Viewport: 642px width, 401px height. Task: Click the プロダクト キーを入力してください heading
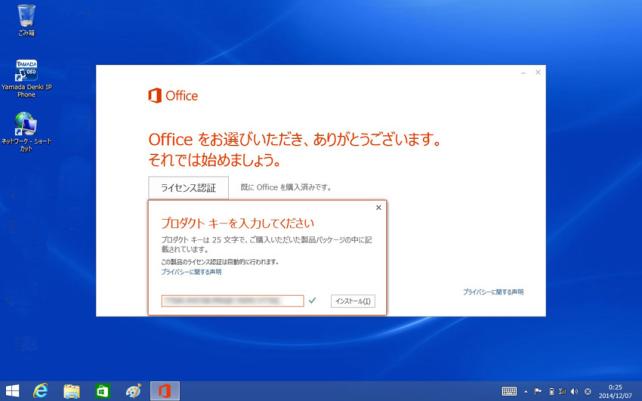[237, 223]
